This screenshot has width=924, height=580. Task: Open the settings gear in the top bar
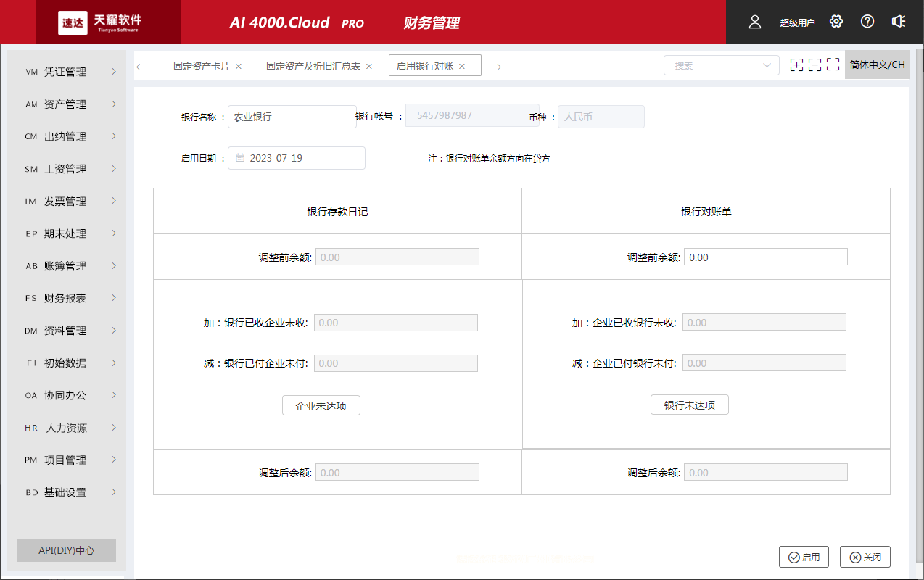[836, 22]
